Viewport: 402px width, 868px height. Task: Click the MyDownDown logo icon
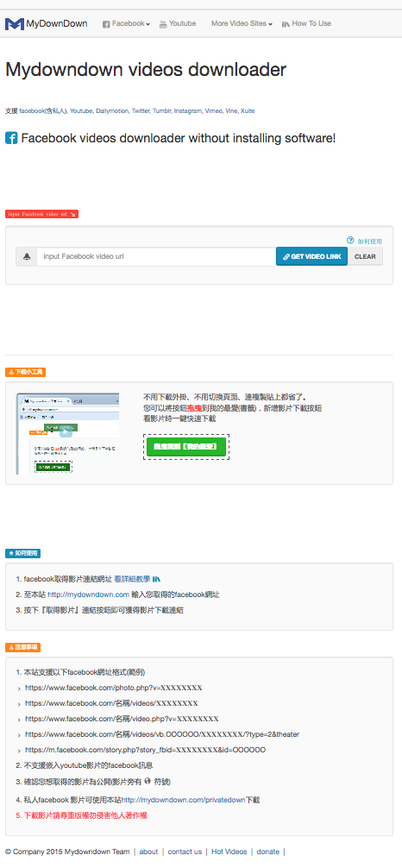point(15,24)
